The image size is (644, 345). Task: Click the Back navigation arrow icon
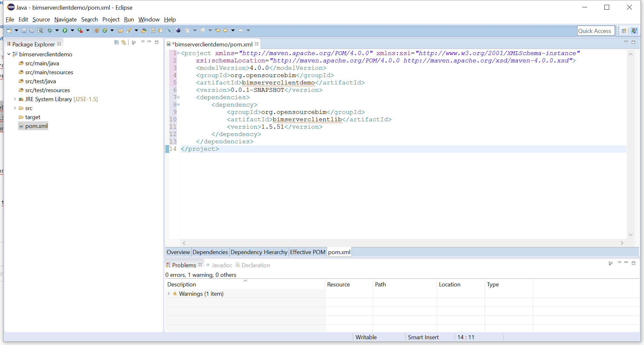point(225,30)
